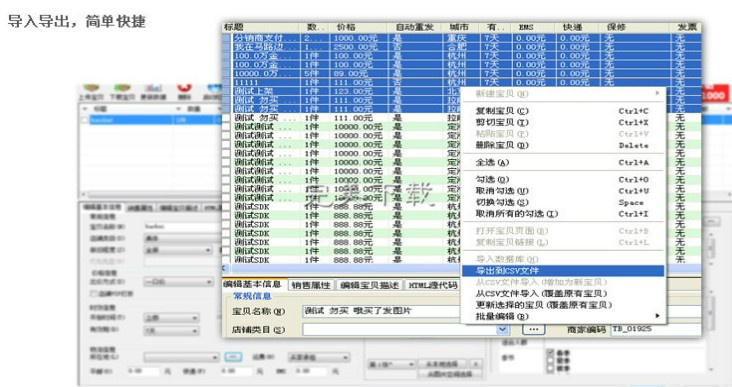Click the '...' button beside 店铺类目
This screenshot has height=387, width=732.
534,330
